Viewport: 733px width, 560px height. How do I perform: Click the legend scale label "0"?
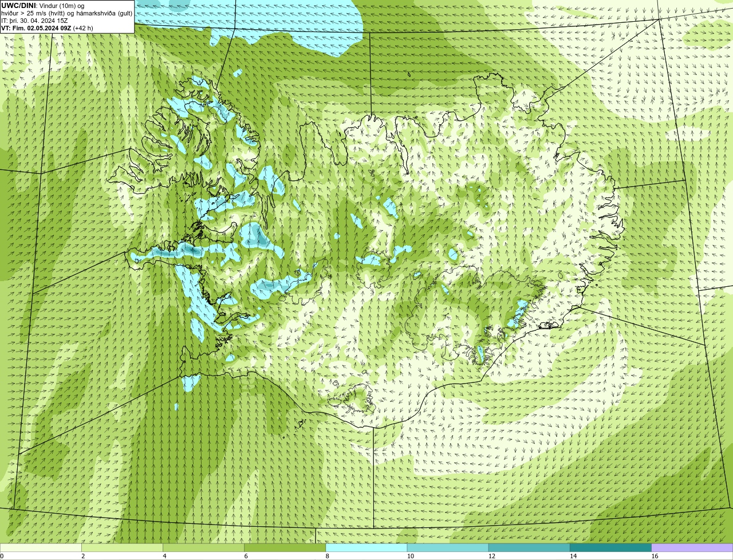tap(2, 556)
